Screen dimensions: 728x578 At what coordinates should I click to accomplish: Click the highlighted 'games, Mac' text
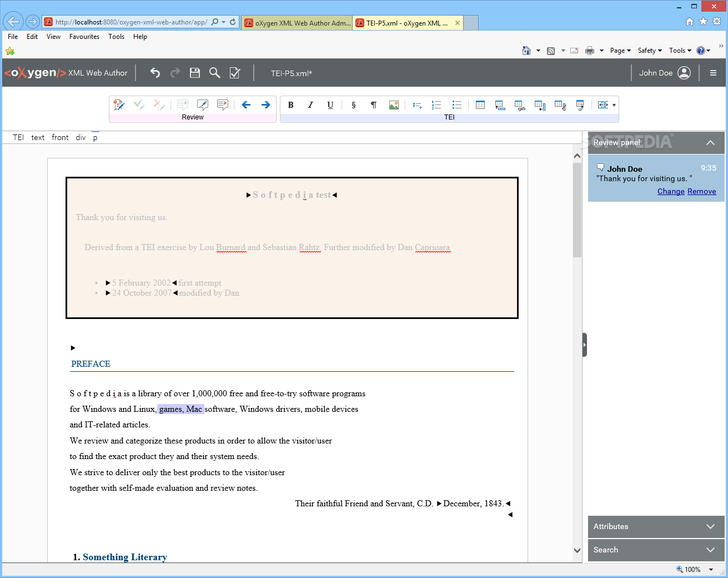pos(180,409)
